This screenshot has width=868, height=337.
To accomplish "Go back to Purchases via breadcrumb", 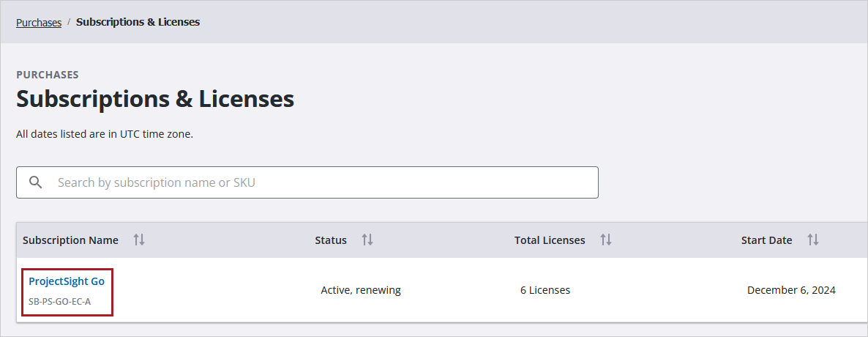I will [x=39, y=22].
